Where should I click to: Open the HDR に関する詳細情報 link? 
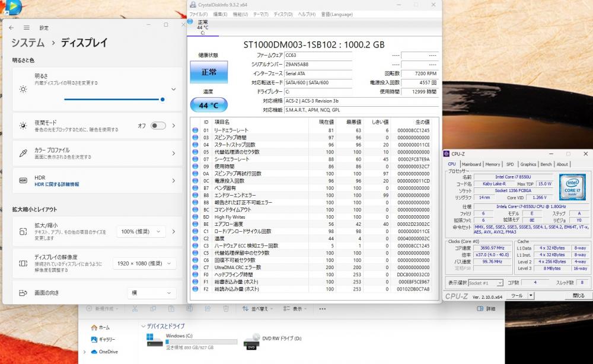(57, 184)
